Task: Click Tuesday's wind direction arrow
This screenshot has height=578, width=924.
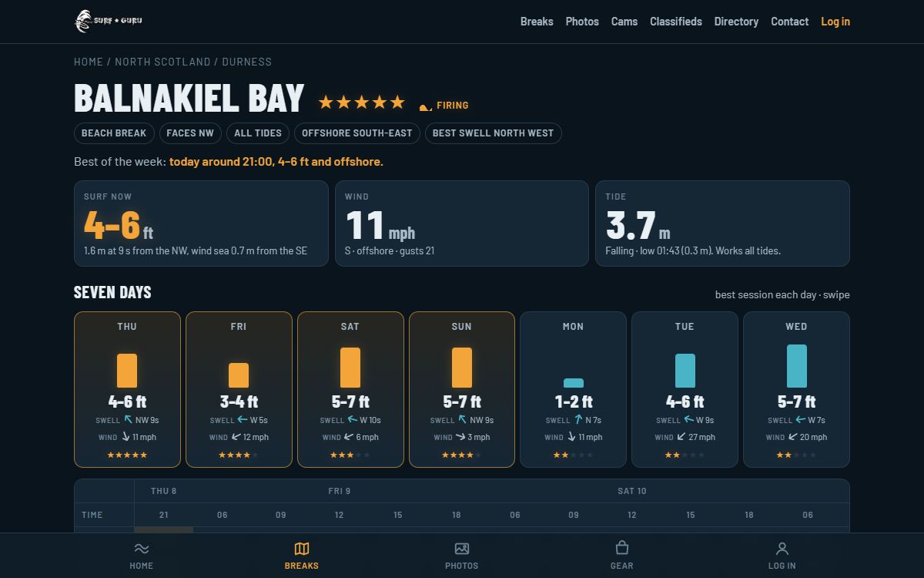Action: pos(681,437)
